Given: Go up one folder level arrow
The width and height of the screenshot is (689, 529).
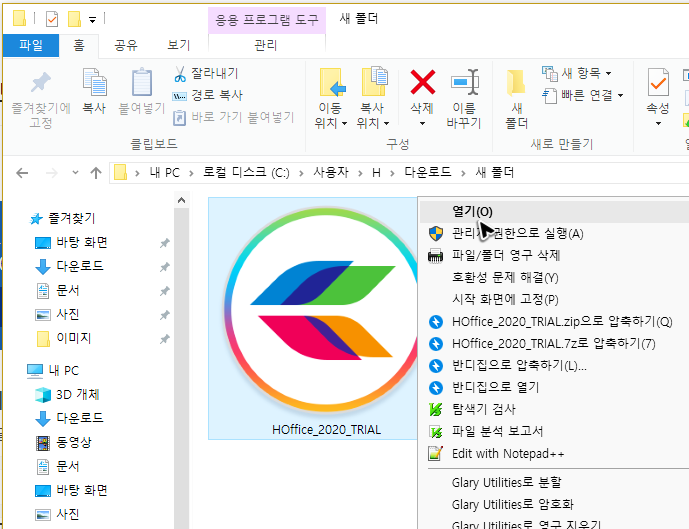Looking at the screenshot, I should pyautogui.click(x=96, y=173).
